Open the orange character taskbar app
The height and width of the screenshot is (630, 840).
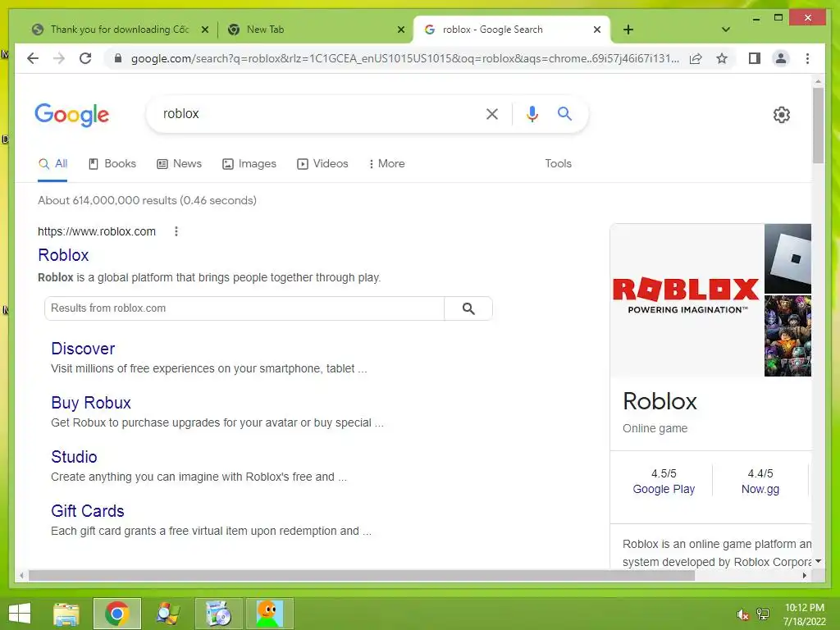click(269, 614)
